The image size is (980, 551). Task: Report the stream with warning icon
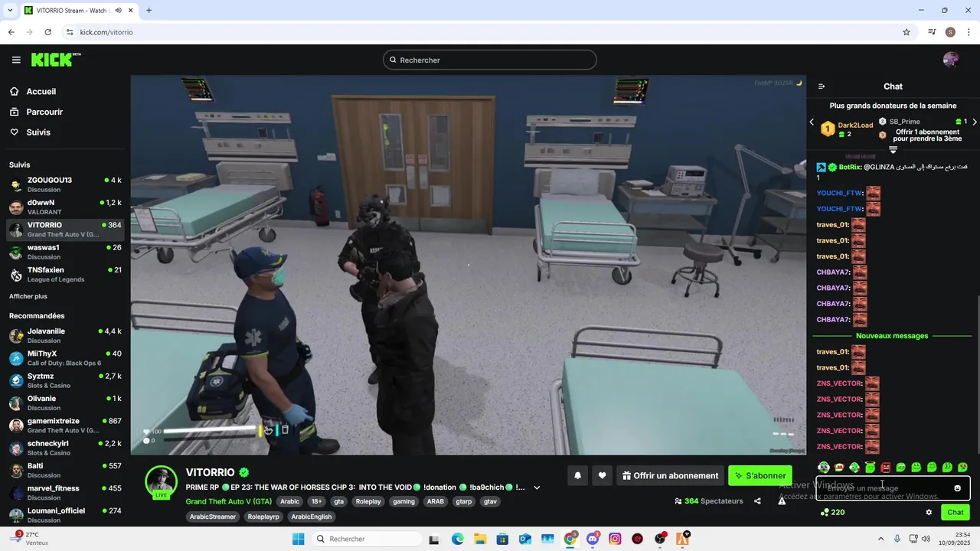coord(782,501)
